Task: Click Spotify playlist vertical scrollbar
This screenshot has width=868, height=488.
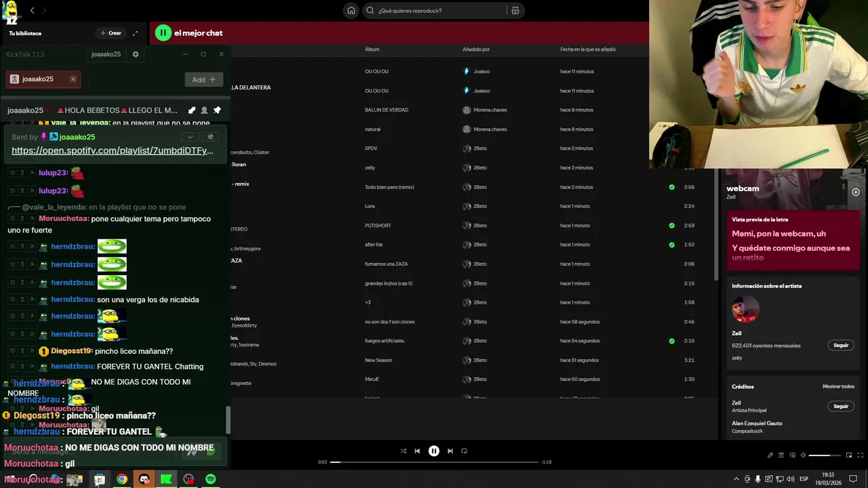Action: [x=715, y=224]
